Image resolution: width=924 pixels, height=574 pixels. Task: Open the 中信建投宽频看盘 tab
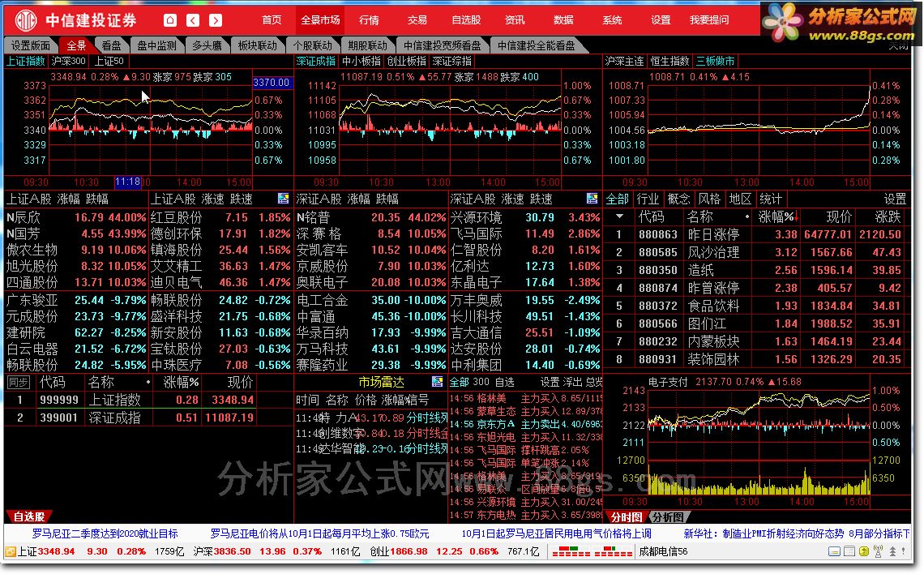point(442,45)
